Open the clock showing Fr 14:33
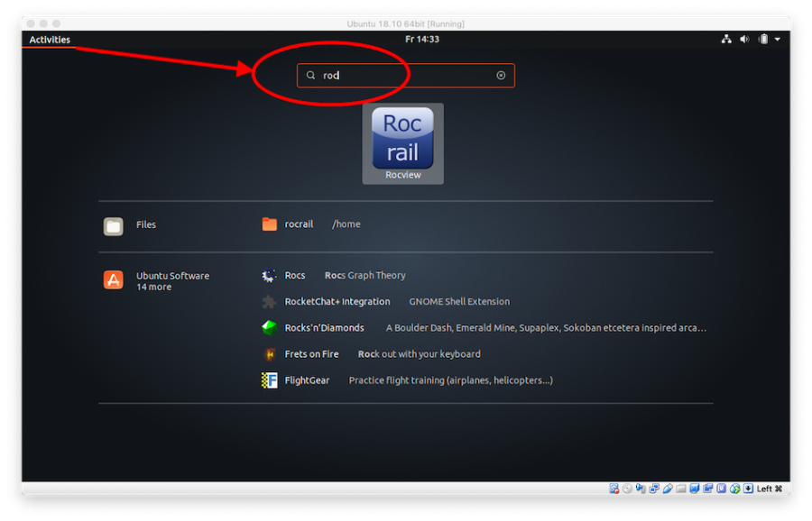This screenshot has height=521, width=812. (x=421, y=40)
